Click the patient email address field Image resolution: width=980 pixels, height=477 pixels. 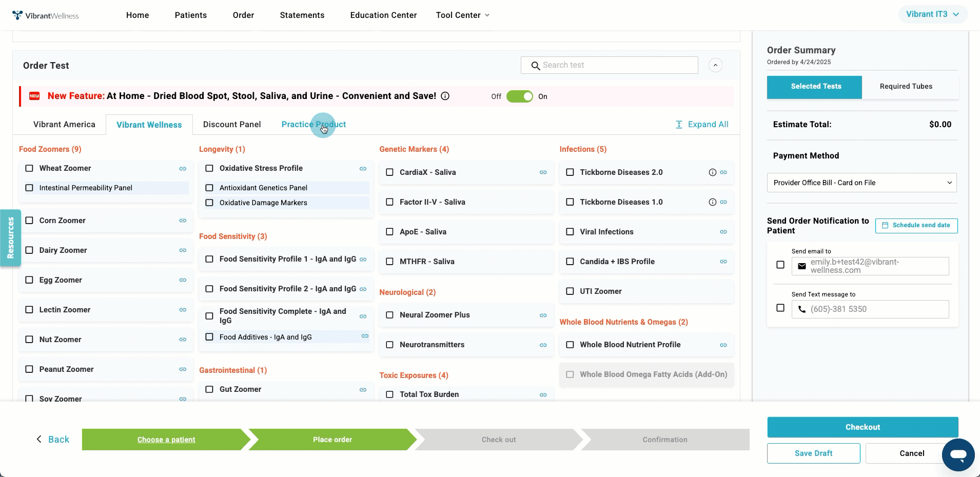pyautogui.click(x=870, y=266)
